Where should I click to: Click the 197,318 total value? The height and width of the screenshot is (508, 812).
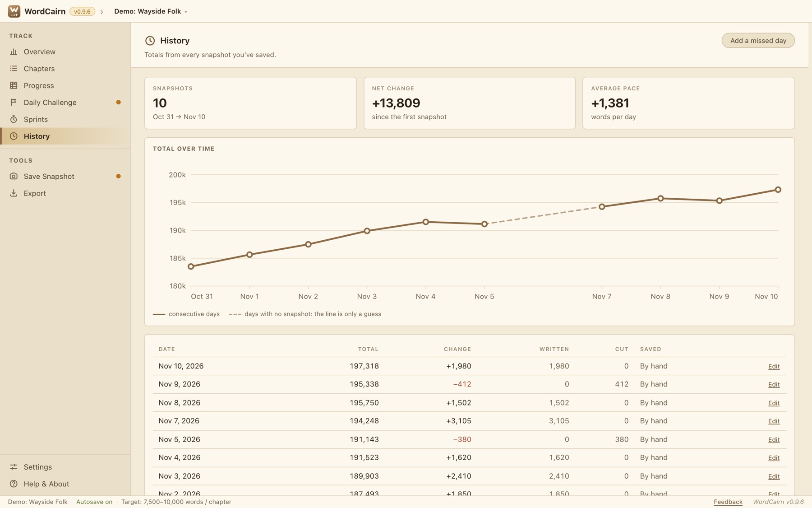point(364,366)
